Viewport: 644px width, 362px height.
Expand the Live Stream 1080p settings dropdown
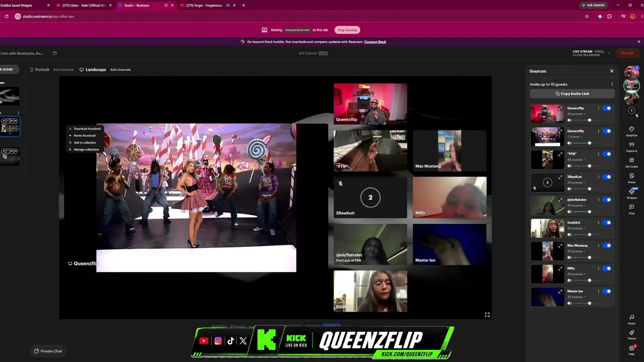coord(609,53)
